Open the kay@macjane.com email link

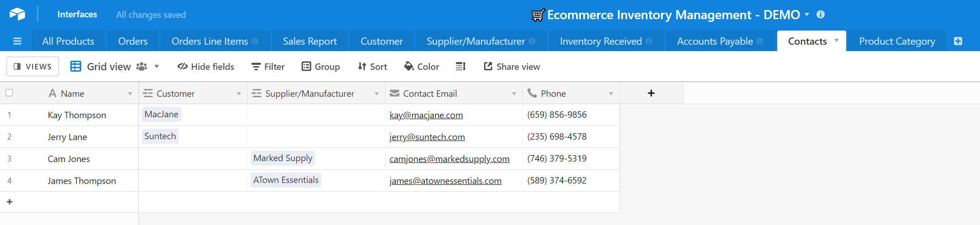coord(426,115)
